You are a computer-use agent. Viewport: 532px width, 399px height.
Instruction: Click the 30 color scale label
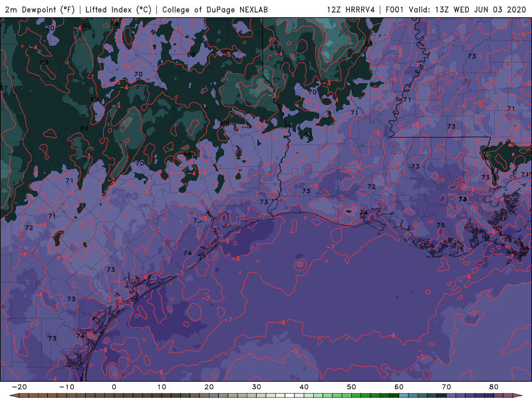coord(257,387)
